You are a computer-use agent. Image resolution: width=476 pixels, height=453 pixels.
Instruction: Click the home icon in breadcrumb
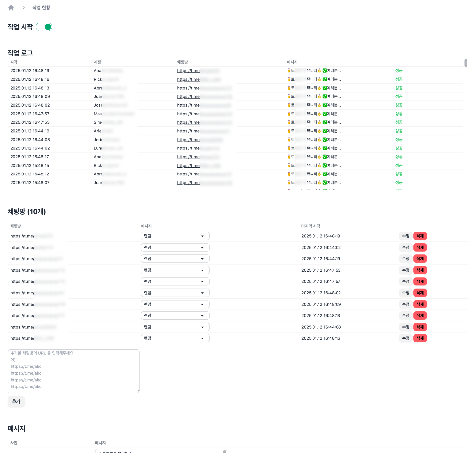(x=11, y=8)
